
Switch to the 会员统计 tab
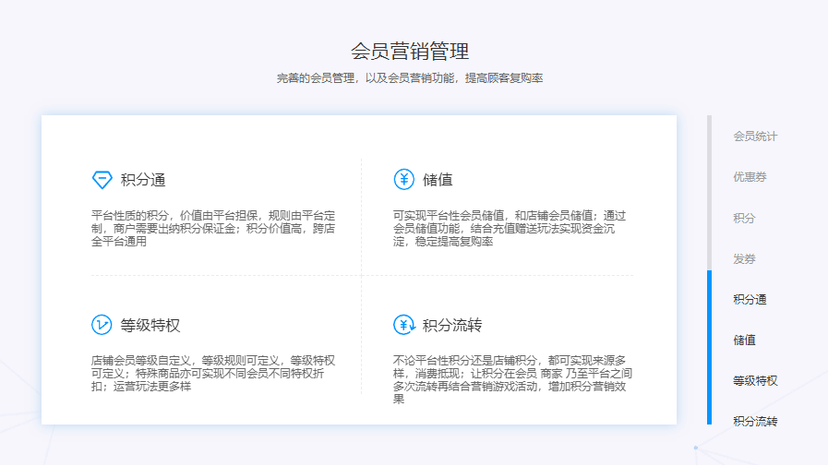tap(755, 136)
